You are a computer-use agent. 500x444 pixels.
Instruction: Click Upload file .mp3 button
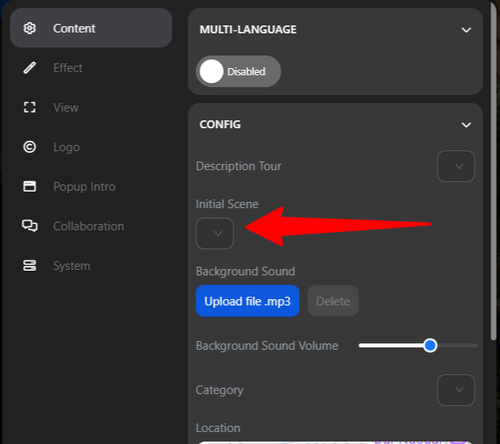click(248, 301)
